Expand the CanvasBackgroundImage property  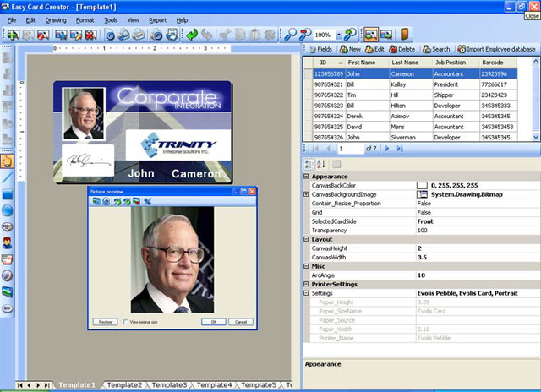(306, 194)
